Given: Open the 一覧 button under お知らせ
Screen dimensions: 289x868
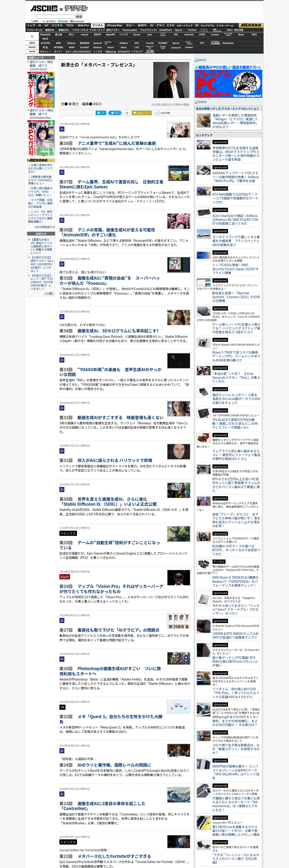Looking at the screenshot, I should tap(49, 293).
